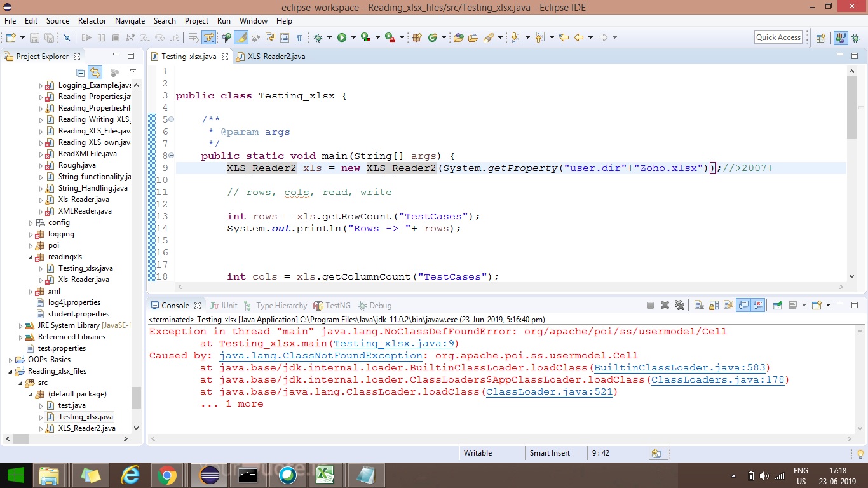Open Excel from the Windows taskbar
Image resolution: width=868 pixels, height=488 pixels.
point(326,475)
